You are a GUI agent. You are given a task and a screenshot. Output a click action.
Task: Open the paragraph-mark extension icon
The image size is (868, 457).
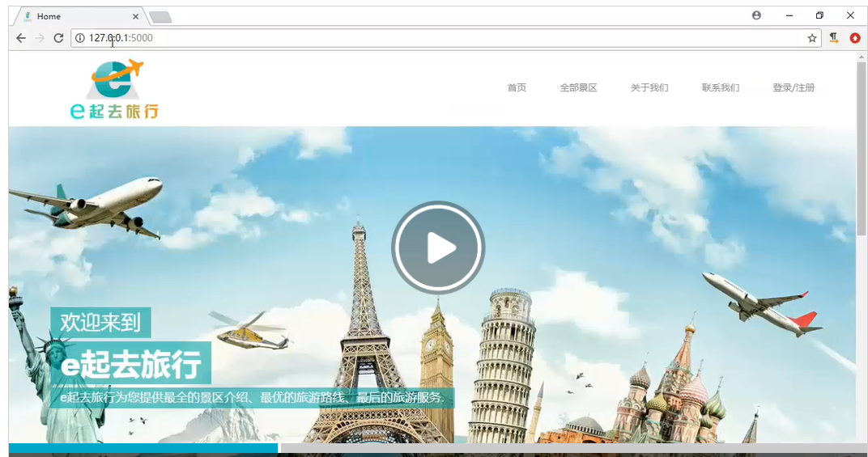click(x=833, y=38)
